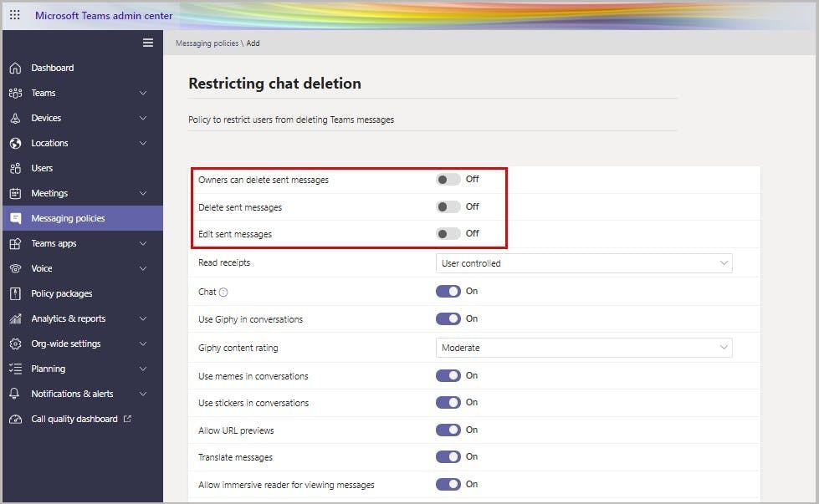The image size is (819, 504).
Task: Expand the Org-wide settings chevron
Action: [143, 344]
